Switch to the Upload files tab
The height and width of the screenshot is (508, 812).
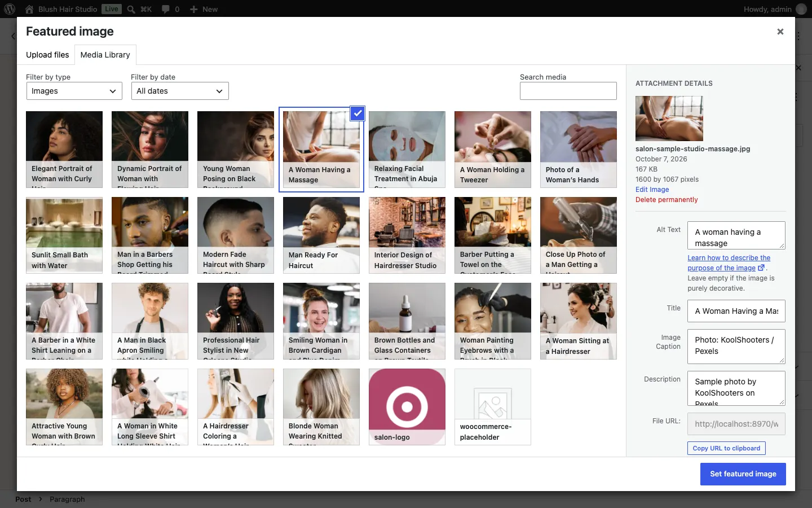coord(47,55)
